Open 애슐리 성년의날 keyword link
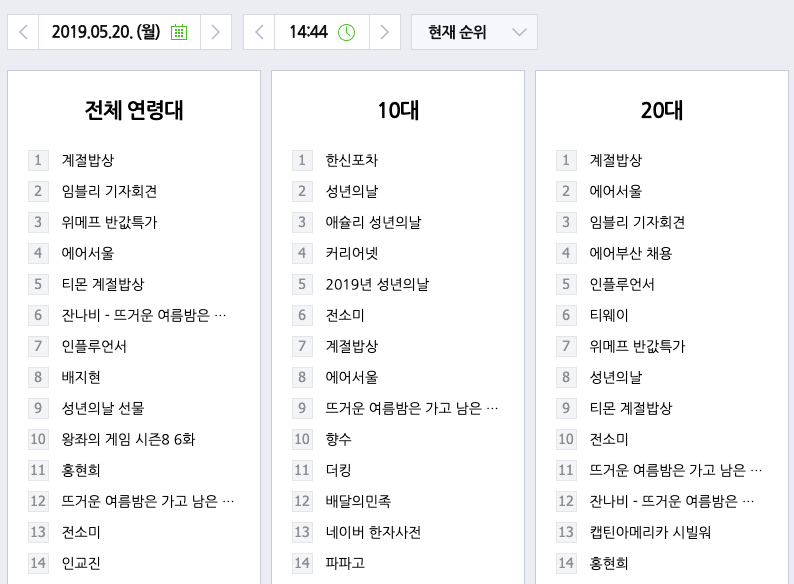This screenshot has height=584, width=794. tap(373, 222)
